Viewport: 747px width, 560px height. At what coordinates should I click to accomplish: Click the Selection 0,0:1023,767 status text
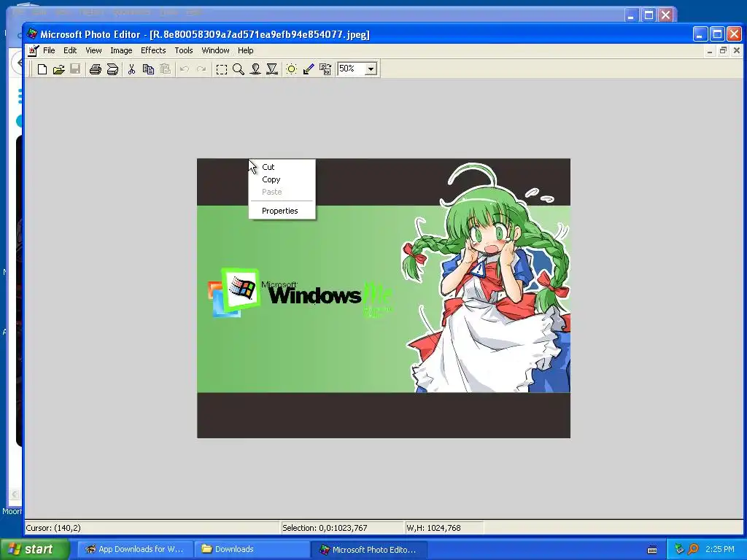click(325, 528)
